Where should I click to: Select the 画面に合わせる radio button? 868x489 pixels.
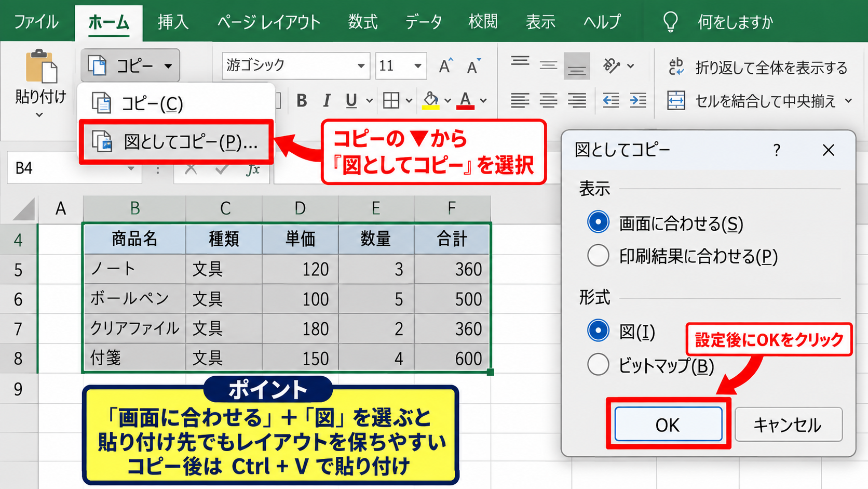[598, 222]
